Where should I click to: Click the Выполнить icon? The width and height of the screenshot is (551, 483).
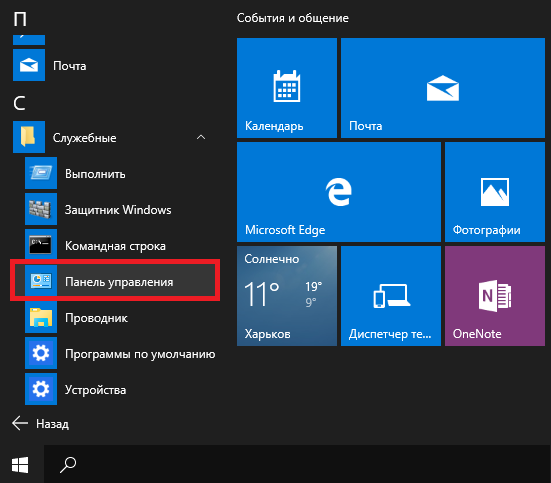click(x=41, y=173)
